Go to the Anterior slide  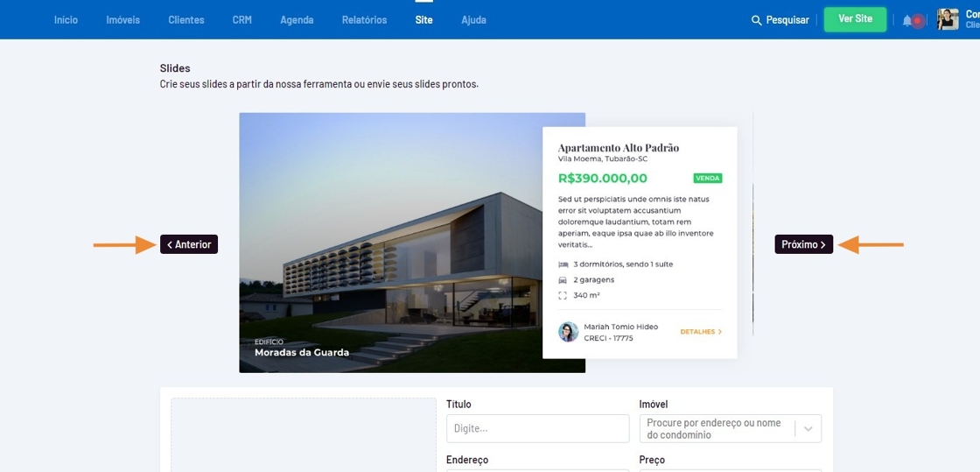pos(189,244)
